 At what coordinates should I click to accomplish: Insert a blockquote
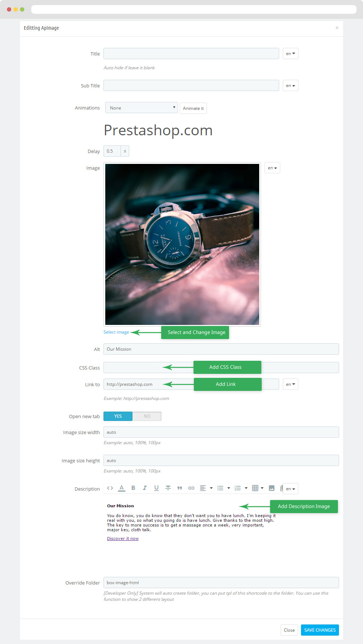pyautogui.click(x=180, y=488)
